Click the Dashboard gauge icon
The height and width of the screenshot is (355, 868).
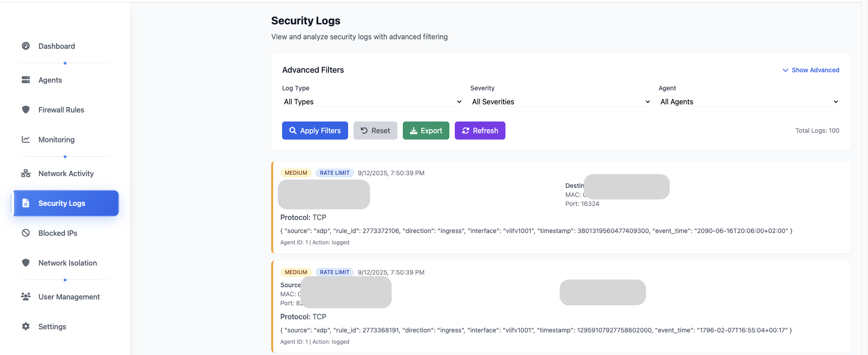(x=26, y=46)
